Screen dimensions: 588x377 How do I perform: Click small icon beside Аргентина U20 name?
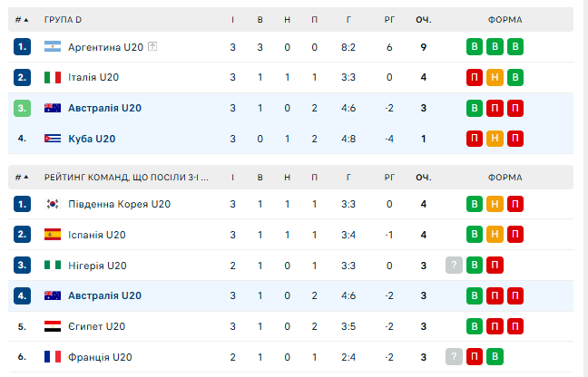153,47
